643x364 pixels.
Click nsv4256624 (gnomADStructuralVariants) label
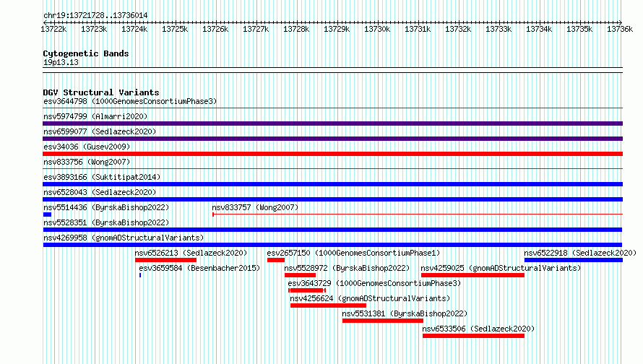click(370, 298)
